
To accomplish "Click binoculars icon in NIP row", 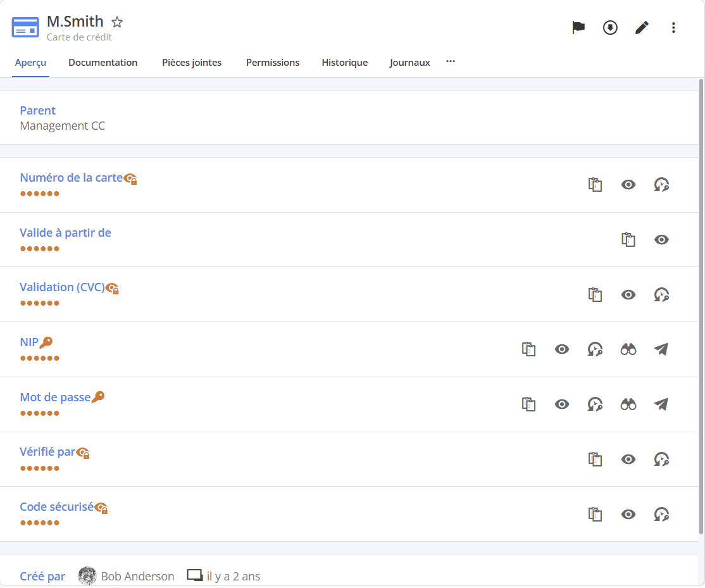I will pos(628,349).
